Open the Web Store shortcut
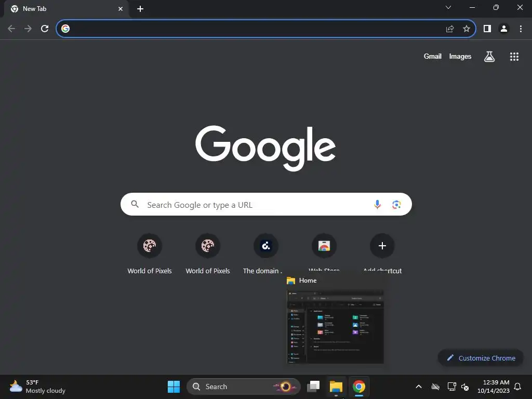This screenshot has height=399, width=532. 324,251
